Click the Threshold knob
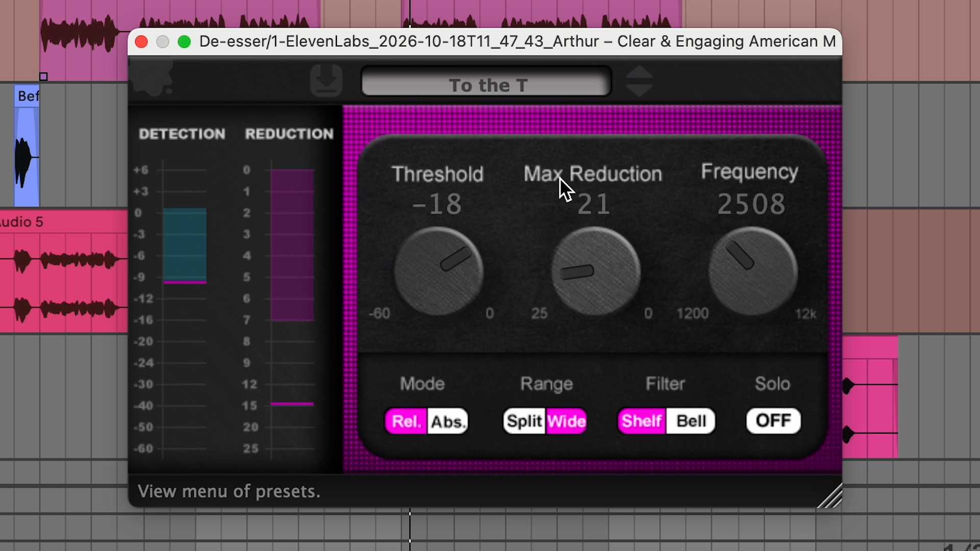This screenshot has width=980, height=551. tap(438, 271)
